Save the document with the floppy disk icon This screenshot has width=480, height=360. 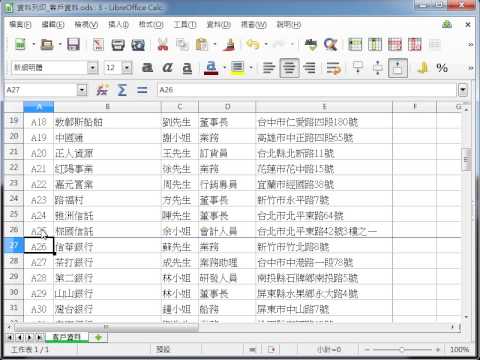pos(73,44)
